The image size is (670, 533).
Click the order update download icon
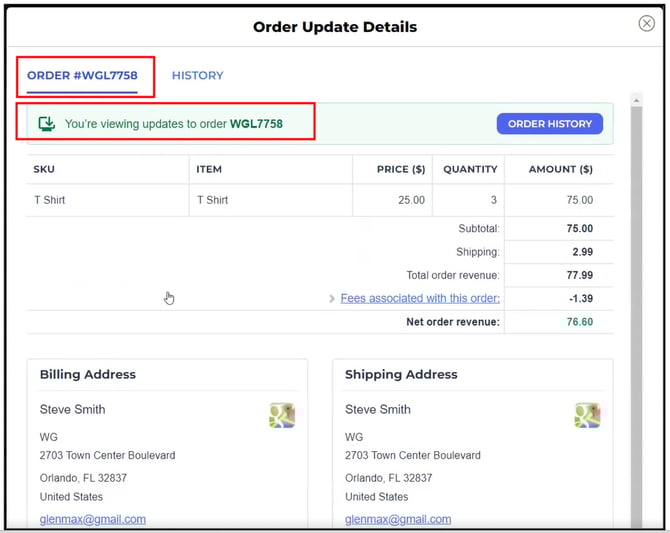tap(47, 124)
